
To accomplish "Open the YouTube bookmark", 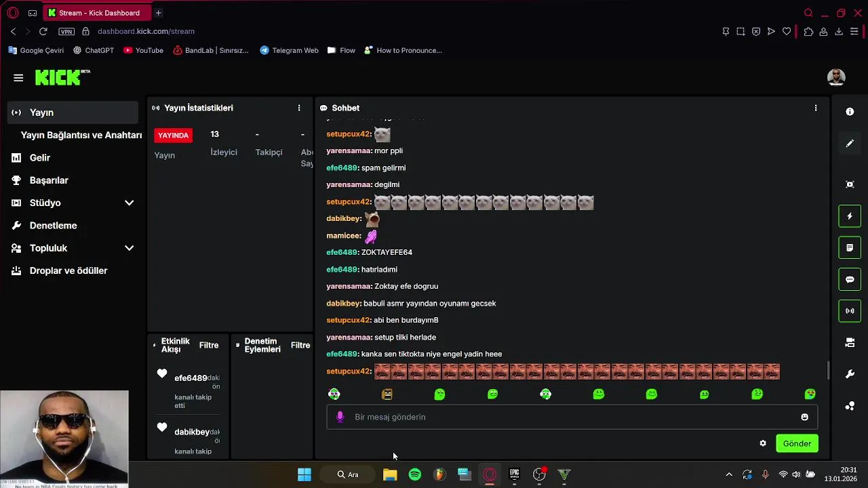I will click(143, 50).
